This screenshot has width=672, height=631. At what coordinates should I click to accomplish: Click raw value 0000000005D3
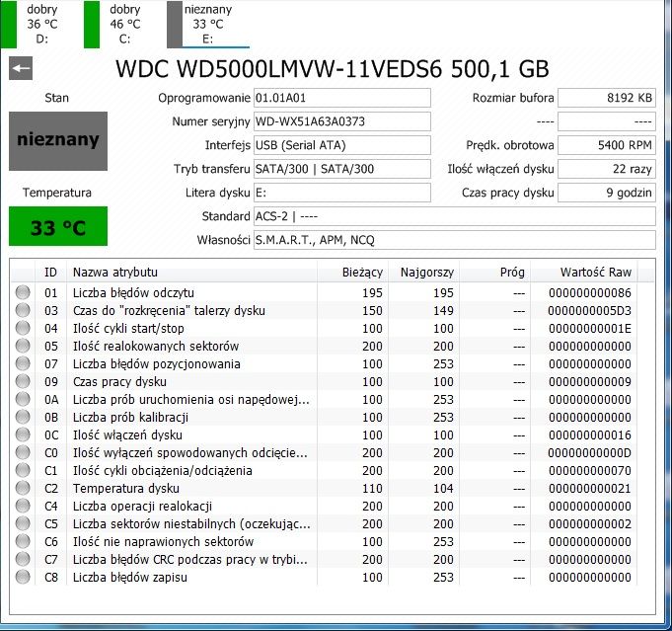click(x=589, y=311)
